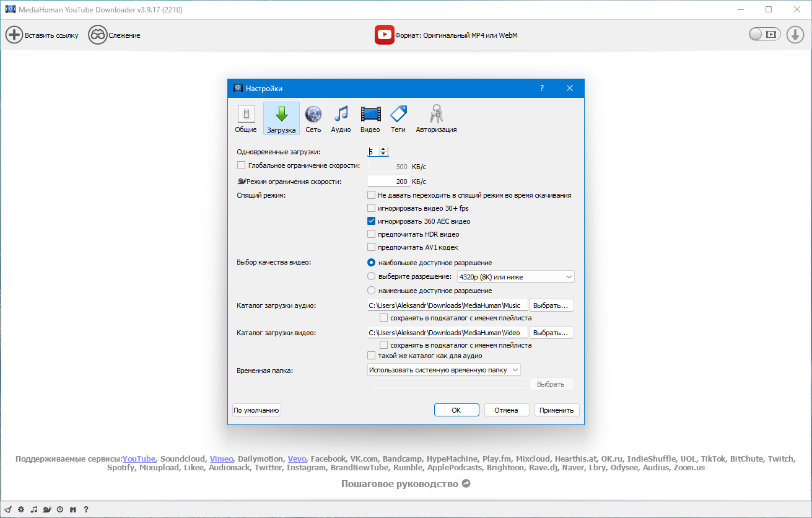Check такой же каталог как для аудио

[372, 356]
